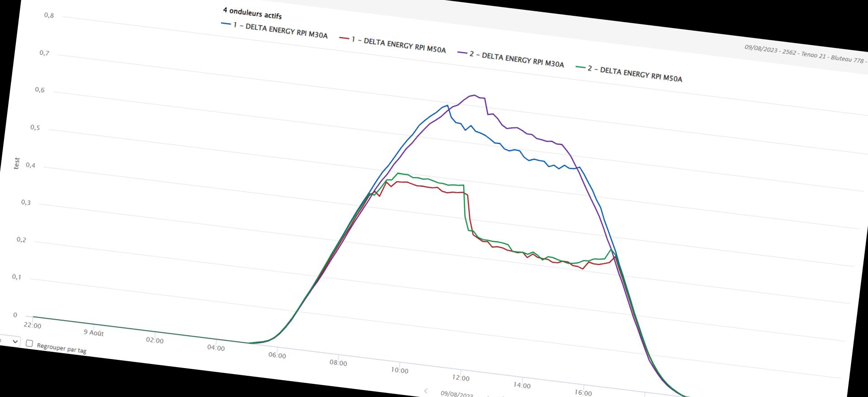868x397 pixels.
Task: Click the '0' y-axis value
Action: 15,315
